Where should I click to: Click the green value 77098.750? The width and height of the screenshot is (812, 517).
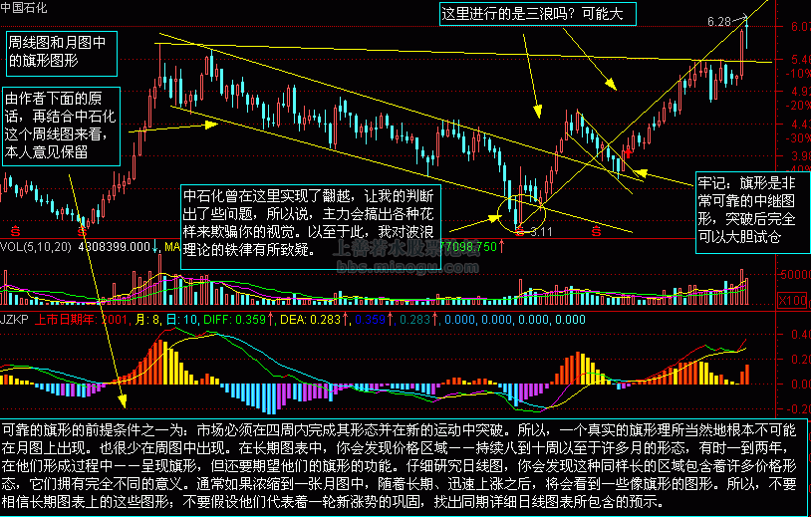coord(470,247)
